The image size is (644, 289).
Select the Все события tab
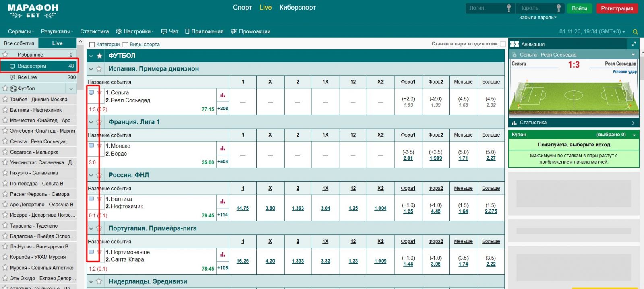coord(19,43)
